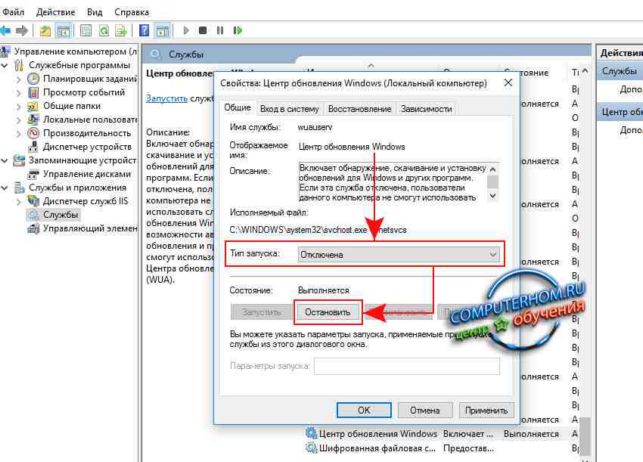
Task: Click Службы header in Действия pane
Action: point(620,71)
